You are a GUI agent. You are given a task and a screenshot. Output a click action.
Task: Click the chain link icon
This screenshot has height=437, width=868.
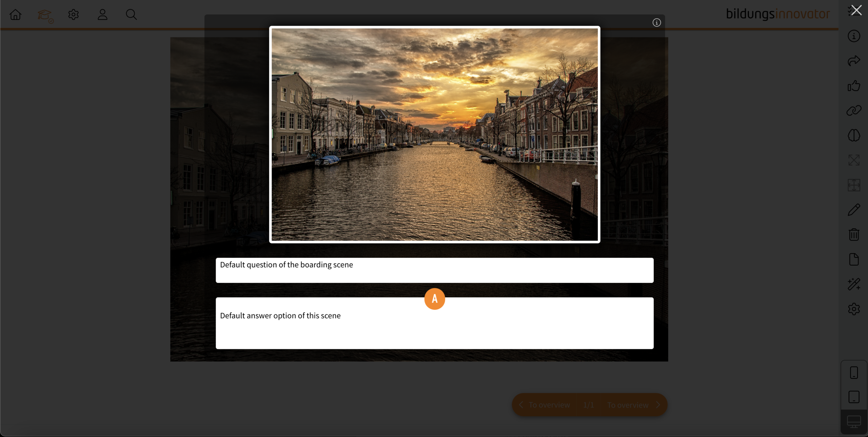pos(854,110)
